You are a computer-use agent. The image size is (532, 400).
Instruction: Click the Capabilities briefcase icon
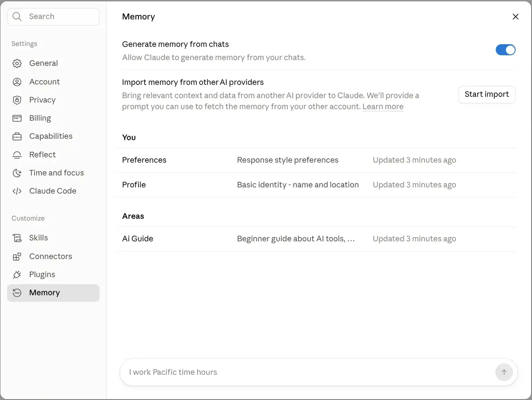(x=17, y=137)
